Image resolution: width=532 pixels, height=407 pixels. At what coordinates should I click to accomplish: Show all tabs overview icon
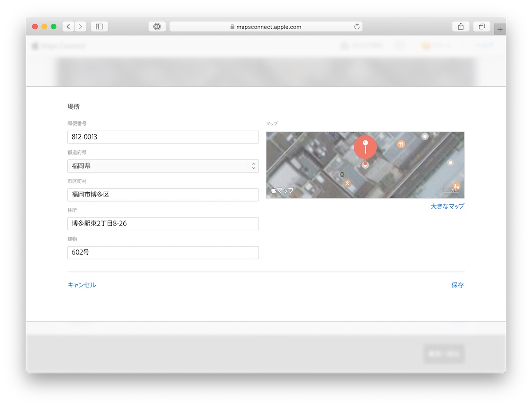(481, 27)
